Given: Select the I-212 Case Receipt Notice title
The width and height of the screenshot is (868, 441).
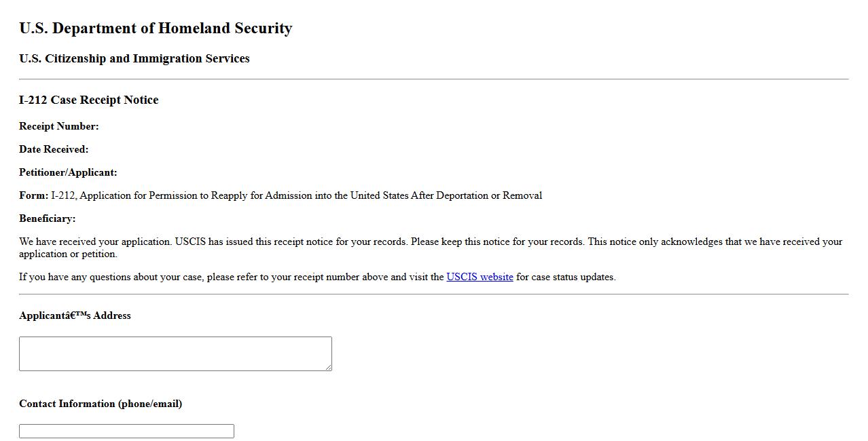Looking at the screenshot, I should [x=89, y=100].
